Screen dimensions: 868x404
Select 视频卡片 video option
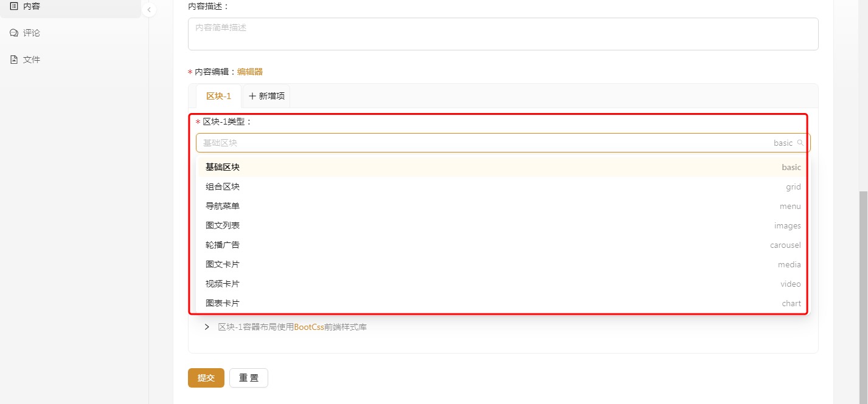pos(223,284)
